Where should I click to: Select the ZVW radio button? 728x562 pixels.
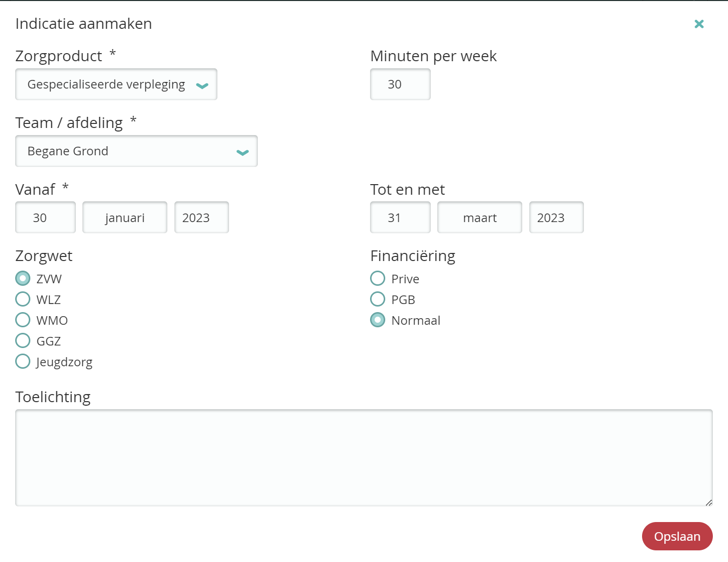(x=23, y=279)
